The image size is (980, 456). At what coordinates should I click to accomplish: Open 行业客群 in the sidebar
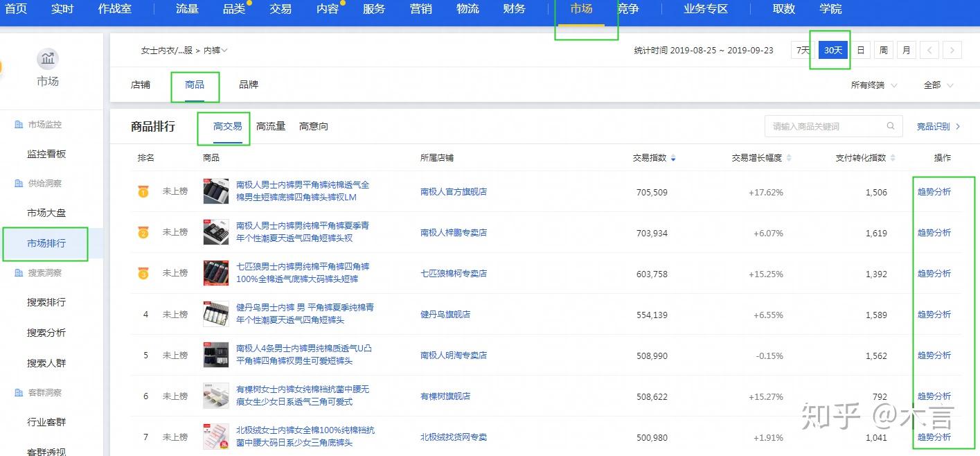[46, 422]
